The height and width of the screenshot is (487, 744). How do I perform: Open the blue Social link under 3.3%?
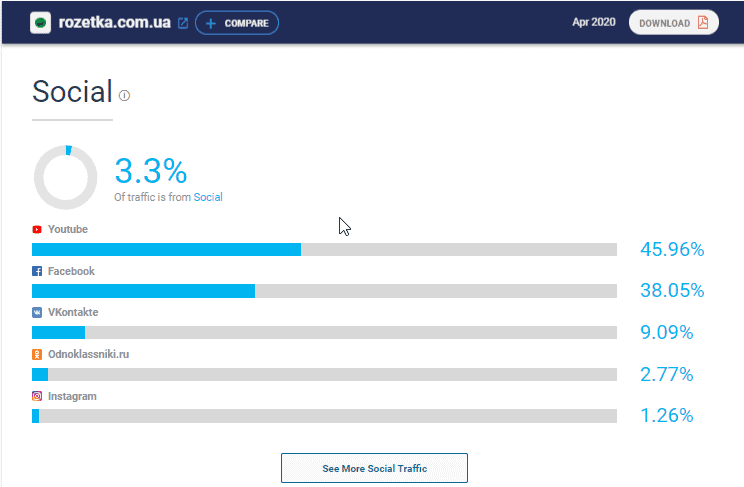click(x=208, y=197)
